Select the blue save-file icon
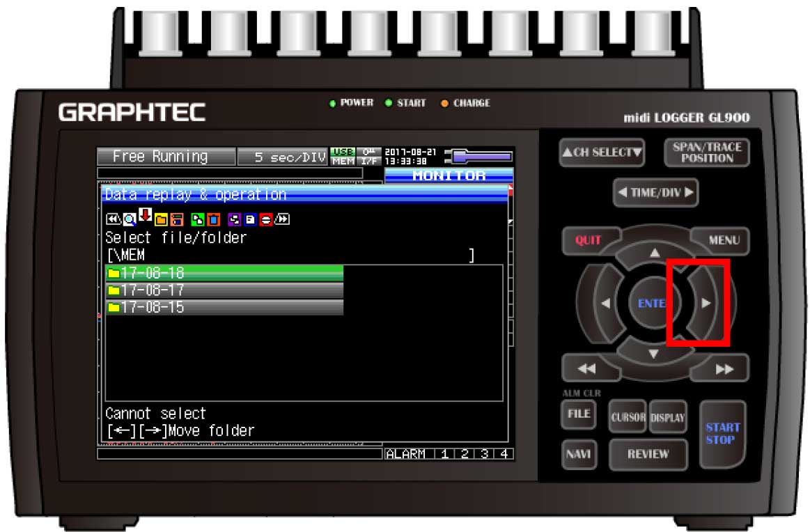The image size is (810, 532). click(250, 219)
